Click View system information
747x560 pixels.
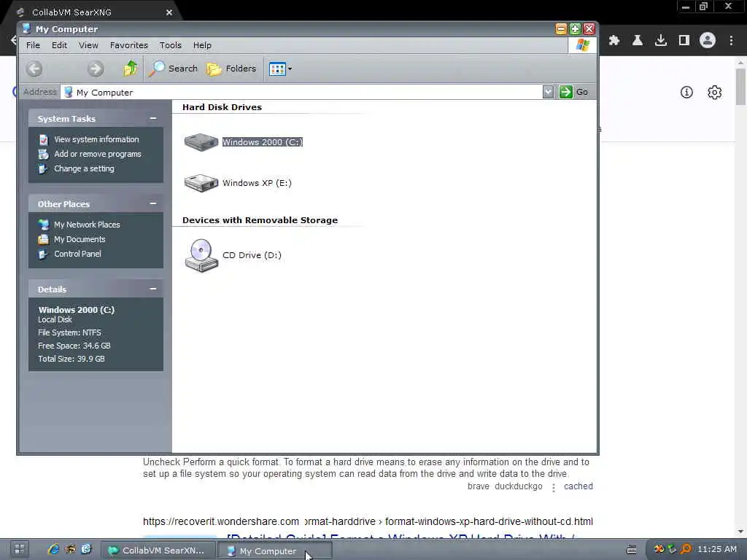[x=96, y=139]
